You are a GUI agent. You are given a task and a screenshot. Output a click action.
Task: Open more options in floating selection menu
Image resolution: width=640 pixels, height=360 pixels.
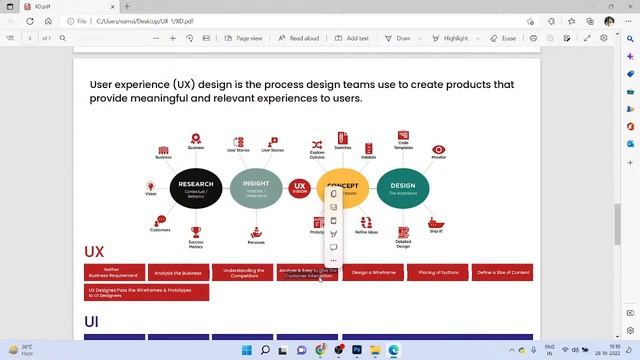pos(333,260)
